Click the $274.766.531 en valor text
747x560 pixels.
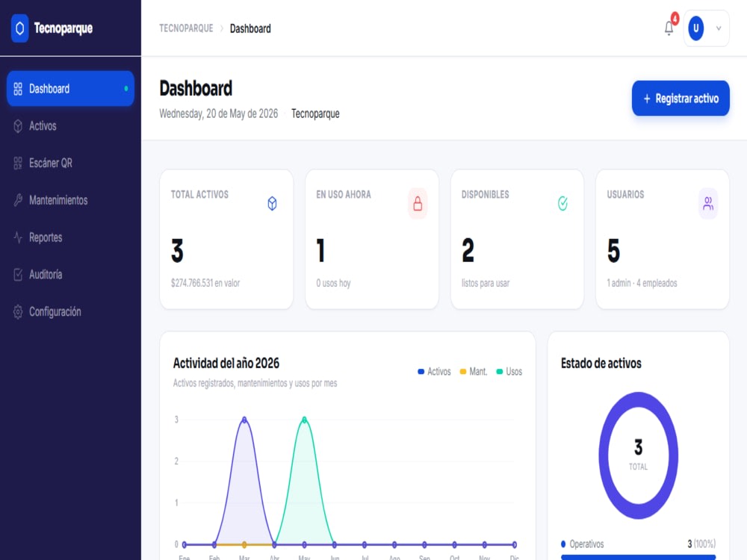pos(205,283)
